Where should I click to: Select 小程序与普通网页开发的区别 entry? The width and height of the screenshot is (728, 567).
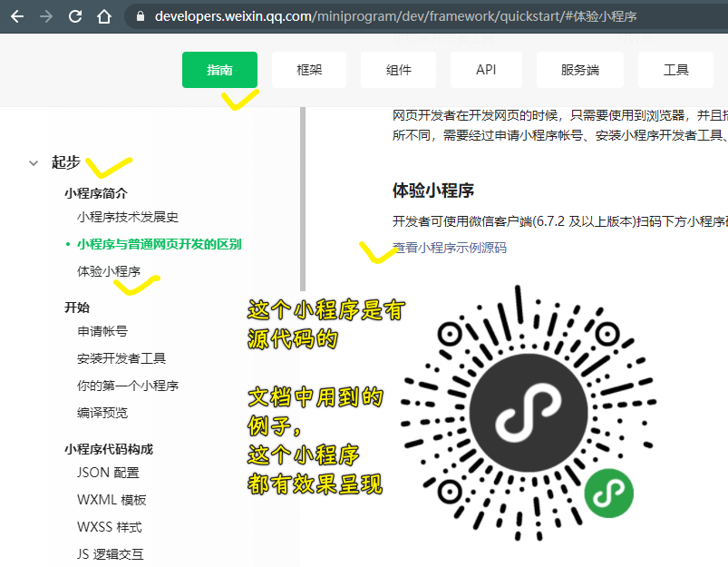pyautogui.click(x=160, y=244)
